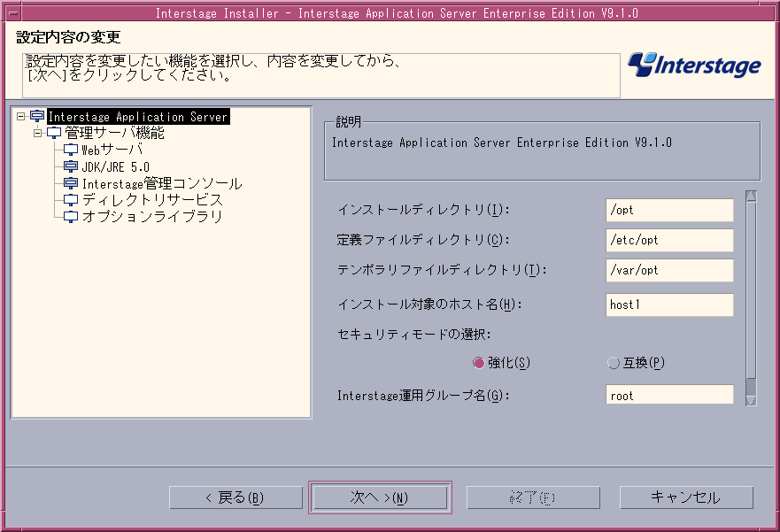This screenshot has height=532, width=780.
Task: Select JDK/JRE 5.0 in the feature tree
Action: tap(115, 167)
